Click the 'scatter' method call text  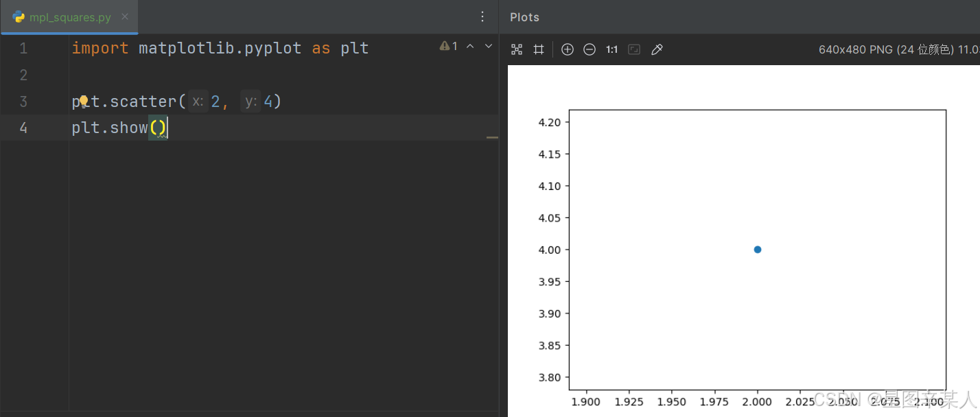[143, 102]
